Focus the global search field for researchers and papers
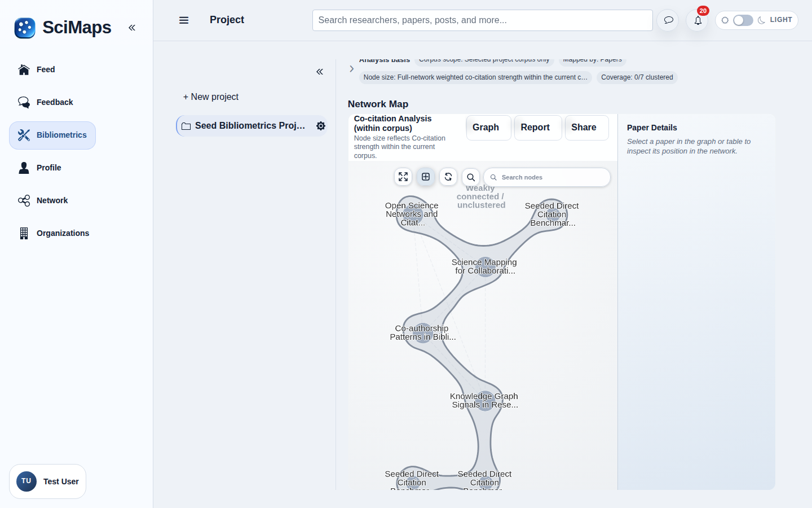This screenshot has height=508, width=812. (482, 20)
